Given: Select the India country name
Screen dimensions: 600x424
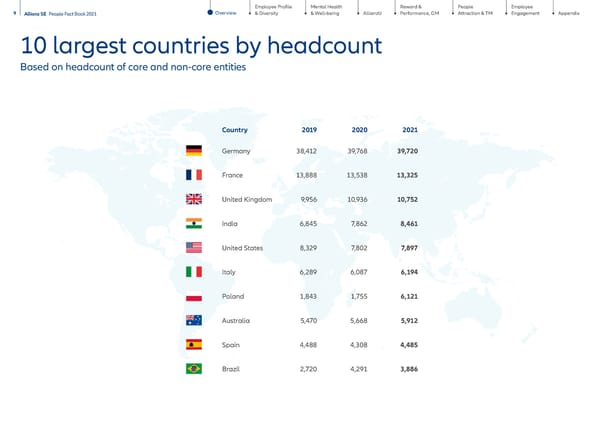Looking at the screenshot, I should (x=230, y=223).
